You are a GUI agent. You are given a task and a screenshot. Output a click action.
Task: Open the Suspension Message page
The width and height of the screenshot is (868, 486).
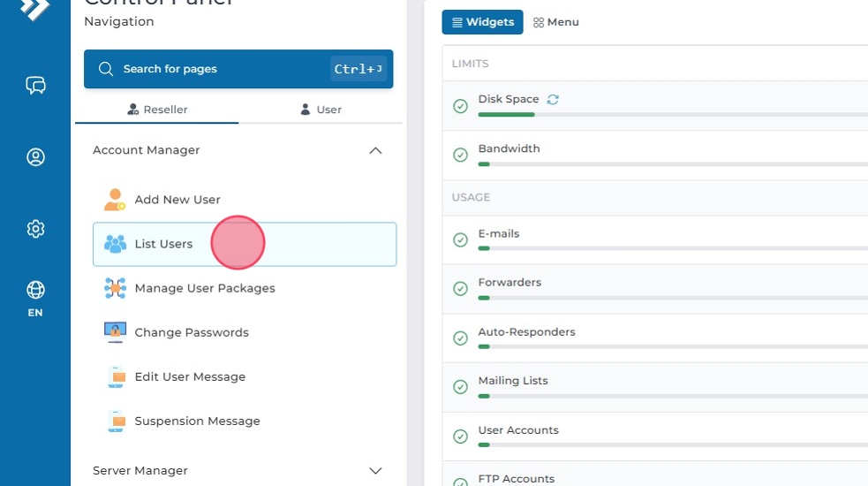(197, 421)
